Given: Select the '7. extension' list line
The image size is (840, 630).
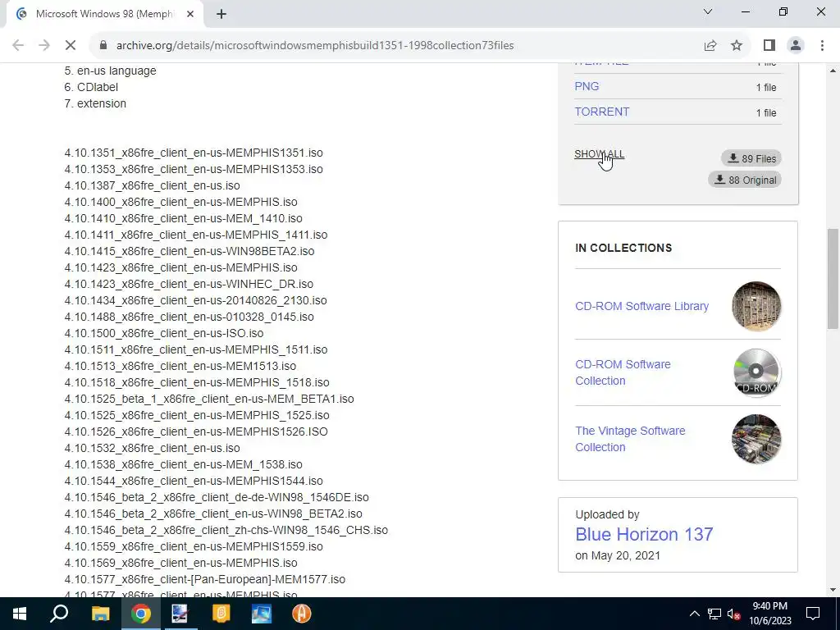Looking at the screenshot, I should tap(95, 103).
